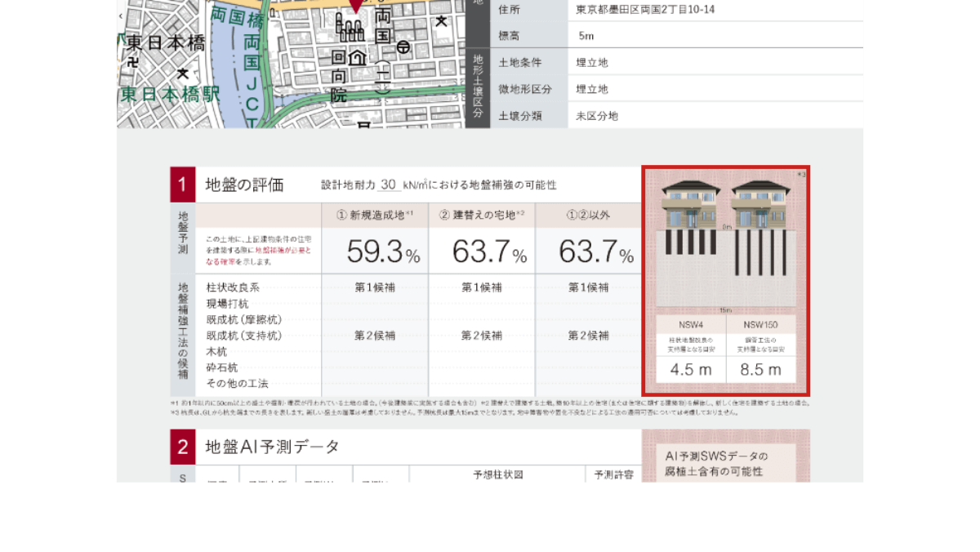980x552 pixels.
Task: Click the ② 建替えの宅地 column header
Action: click(482, 215)
